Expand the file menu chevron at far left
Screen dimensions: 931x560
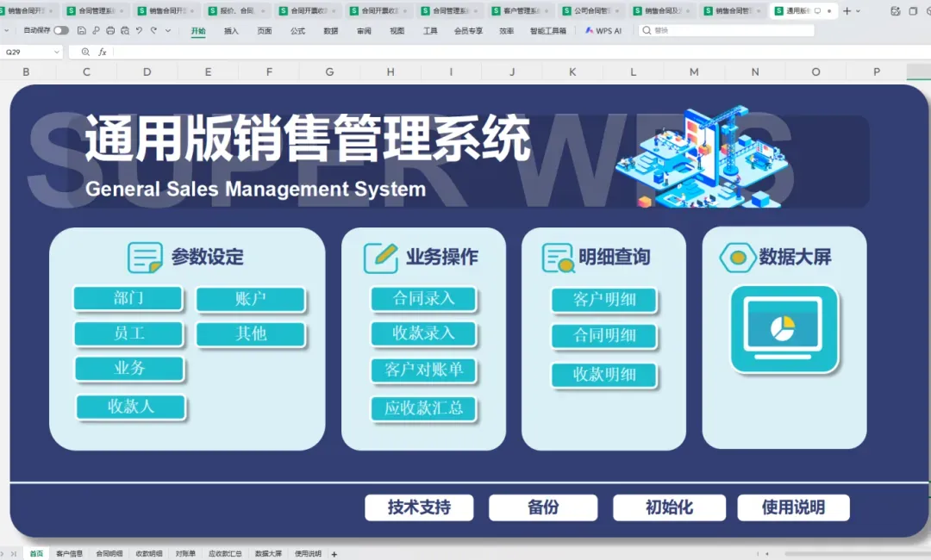(6, 30)
